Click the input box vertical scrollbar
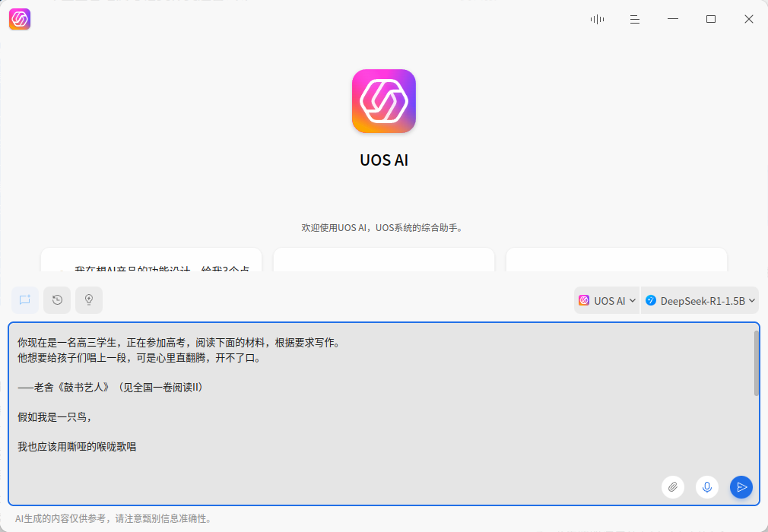This screenshot has height=532, width=768. click(757, 363)
